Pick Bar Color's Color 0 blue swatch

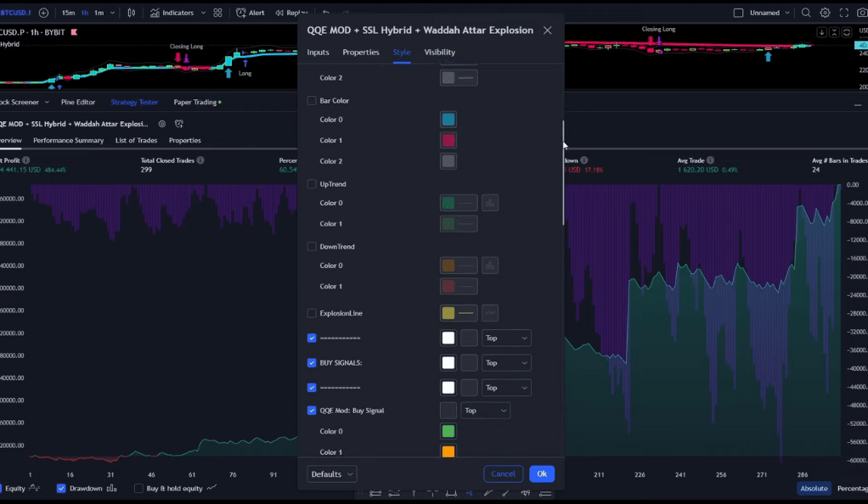click(448, 120)
